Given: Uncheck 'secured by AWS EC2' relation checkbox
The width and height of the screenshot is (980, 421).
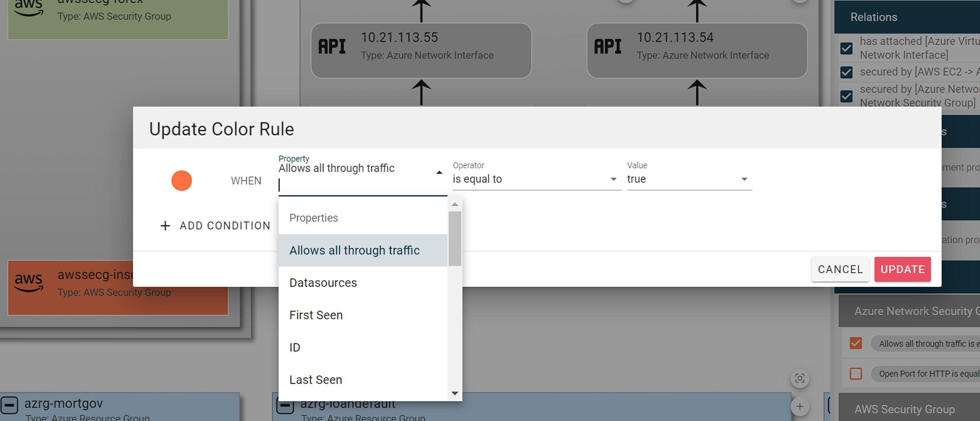Looking at the screenshot, I should [846, 72].
